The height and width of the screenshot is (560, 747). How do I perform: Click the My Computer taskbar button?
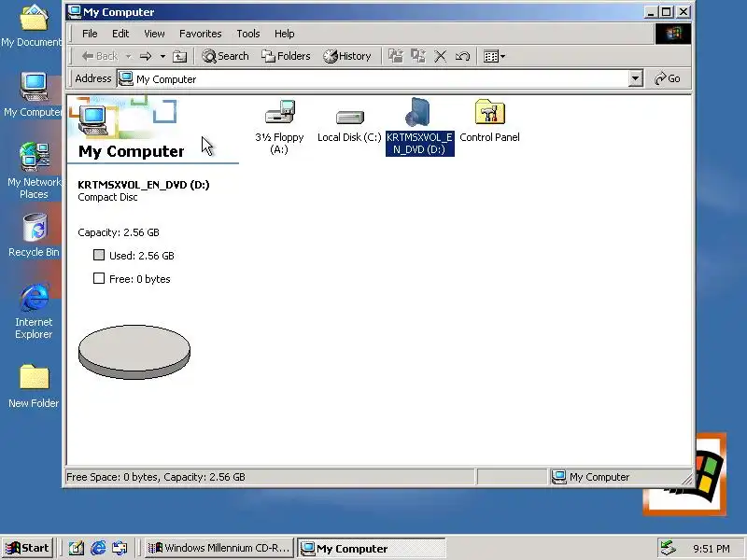point(372,548)
